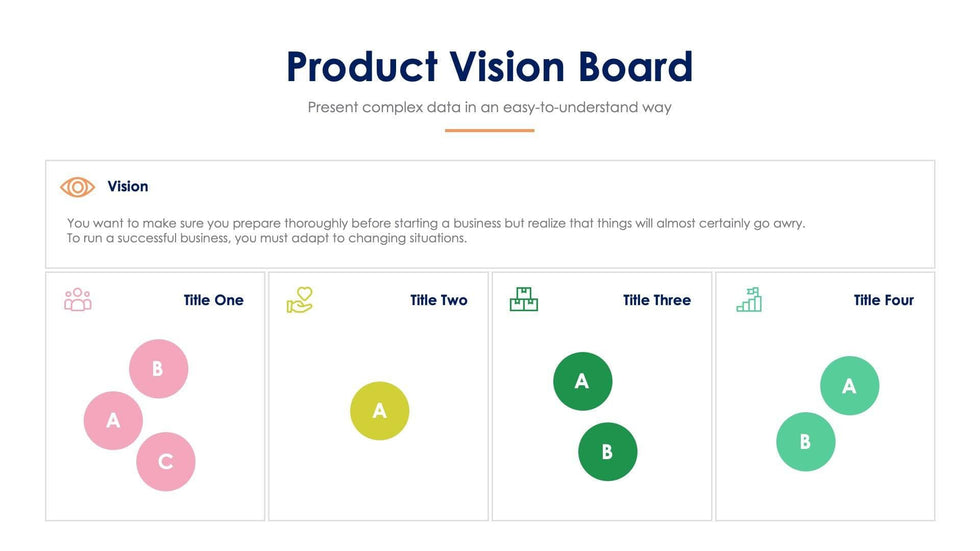
Task: Select dark green circle A in Title Three
Action: [582, 381]
